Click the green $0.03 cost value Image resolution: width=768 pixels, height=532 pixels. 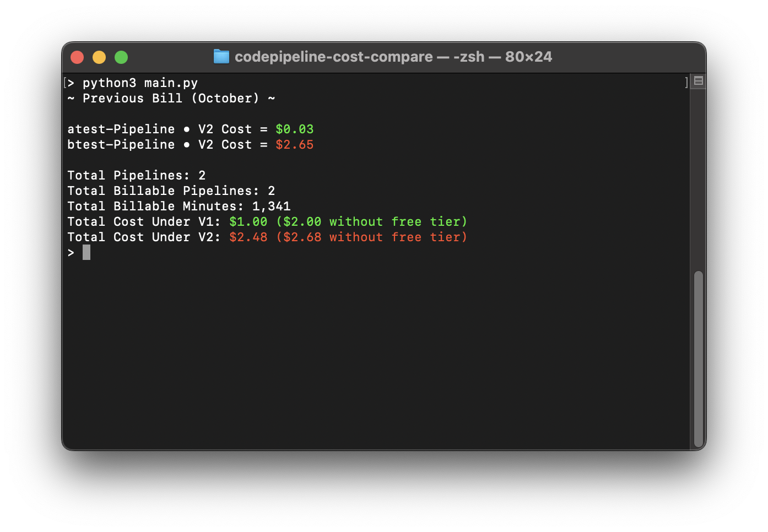point(295,129)
